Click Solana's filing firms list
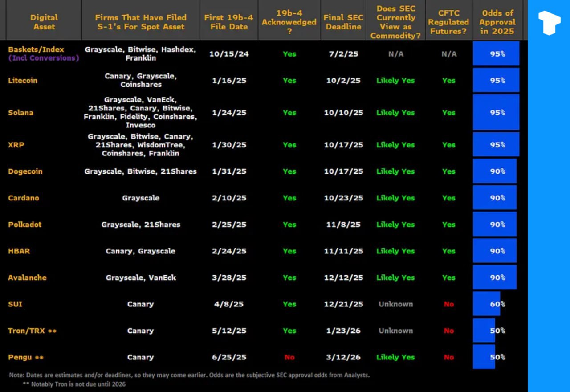The image size is (570, 392). 140,113
